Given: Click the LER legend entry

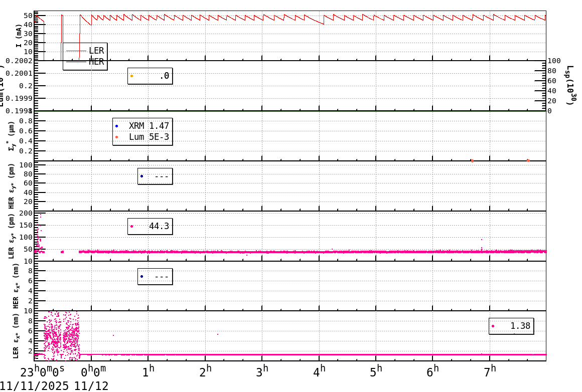Looking at the screenshot, I should pyautogui.click(x=85, y=51).
